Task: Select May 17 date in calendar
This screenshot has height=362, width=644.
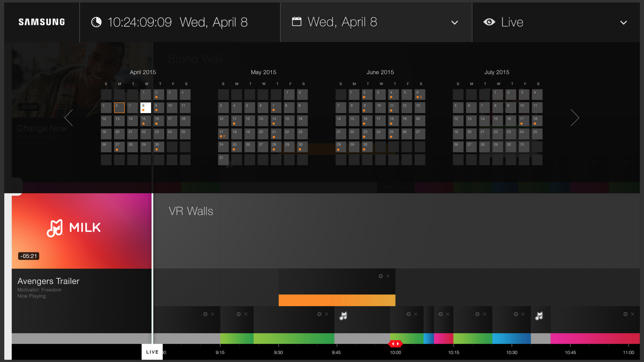Action: (223, 134)
